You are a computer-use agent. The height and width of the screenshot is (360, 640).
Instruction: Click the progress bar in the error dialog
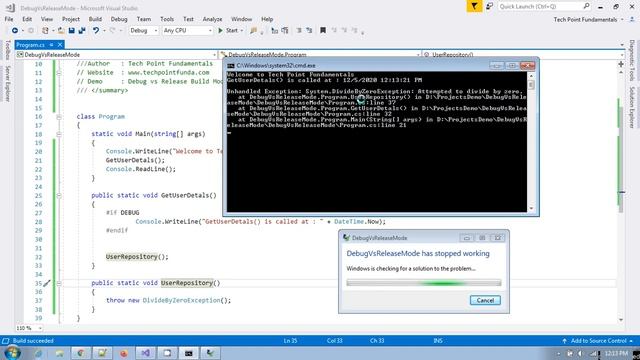[x=424, y=283]
